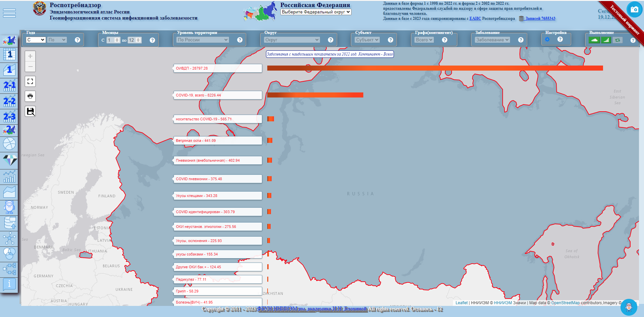644x317 pixels.
Task: Click the green cloud button under Выполнение
Action: 594,40
